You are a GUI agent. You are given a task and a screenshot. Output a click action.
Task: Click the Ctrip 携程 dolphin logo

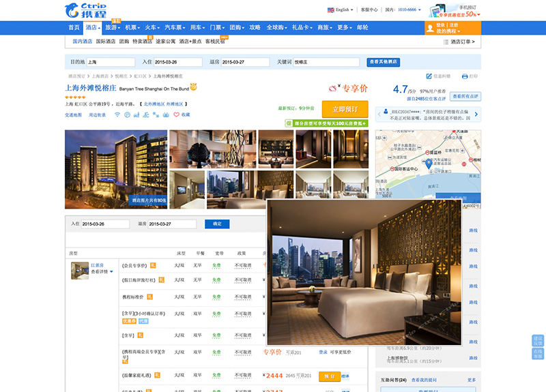(x=86, y=10)
